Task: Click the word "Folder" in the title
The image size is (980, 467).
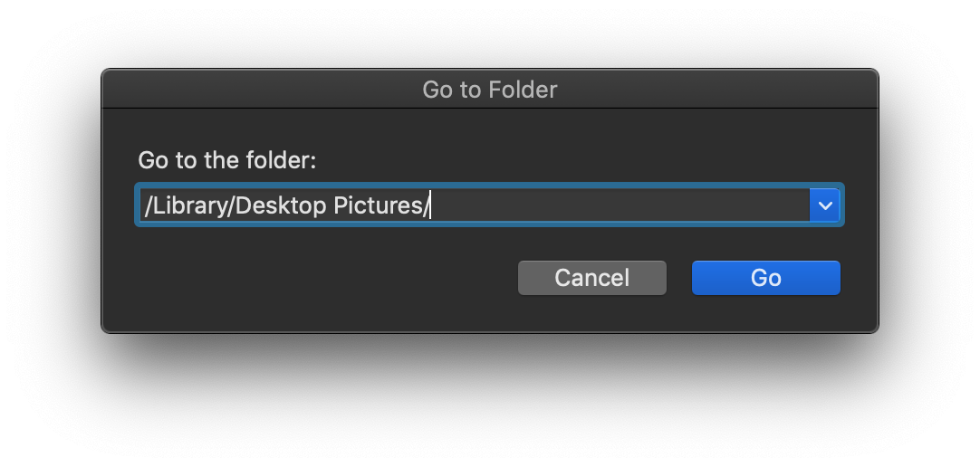Action: pyautogui.click(x=523, y=90)
